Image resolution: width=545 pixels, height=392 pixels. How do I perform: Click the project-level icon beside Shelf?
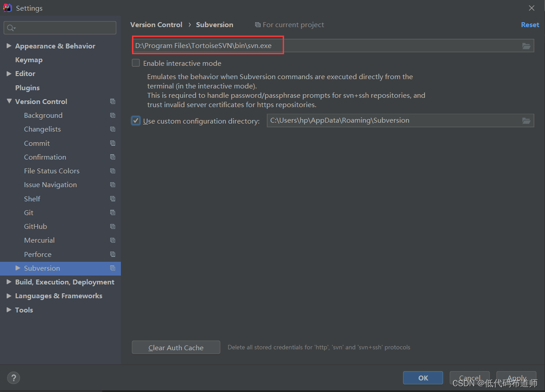tap(112, 199)
